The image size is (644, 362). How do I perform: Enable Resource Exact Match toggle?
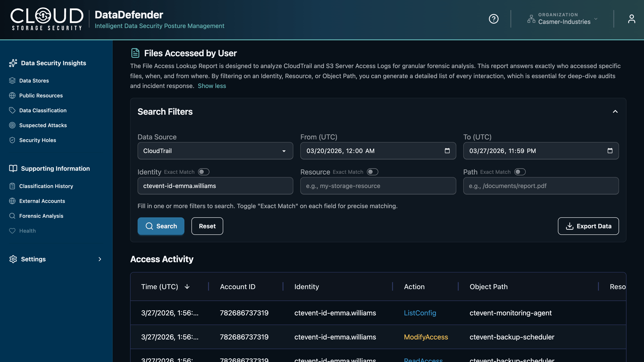pyautogui.click(x=372, y=172)
